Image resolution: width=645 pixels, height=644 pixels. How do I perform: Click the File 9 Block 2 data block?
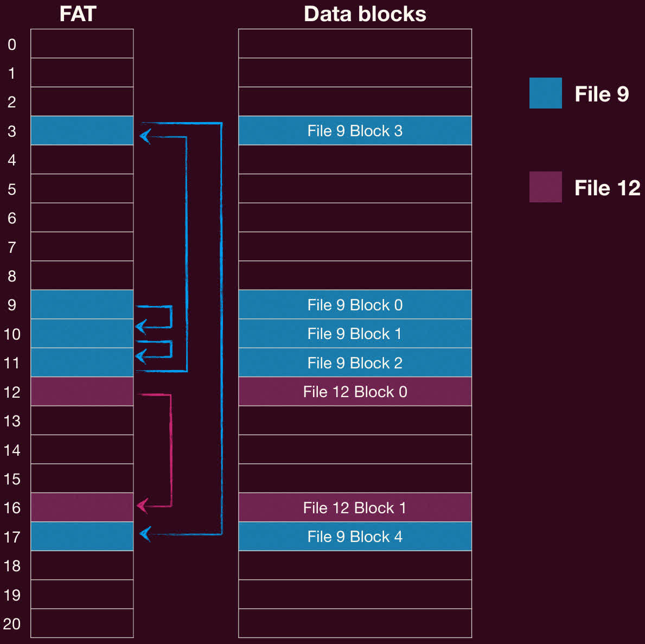click(x=355, y=363)
